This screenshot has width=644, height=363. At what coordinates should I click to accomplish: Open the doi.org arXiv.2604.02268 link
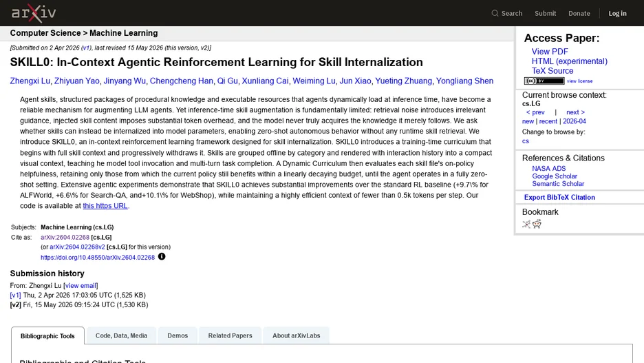point(98,258)
